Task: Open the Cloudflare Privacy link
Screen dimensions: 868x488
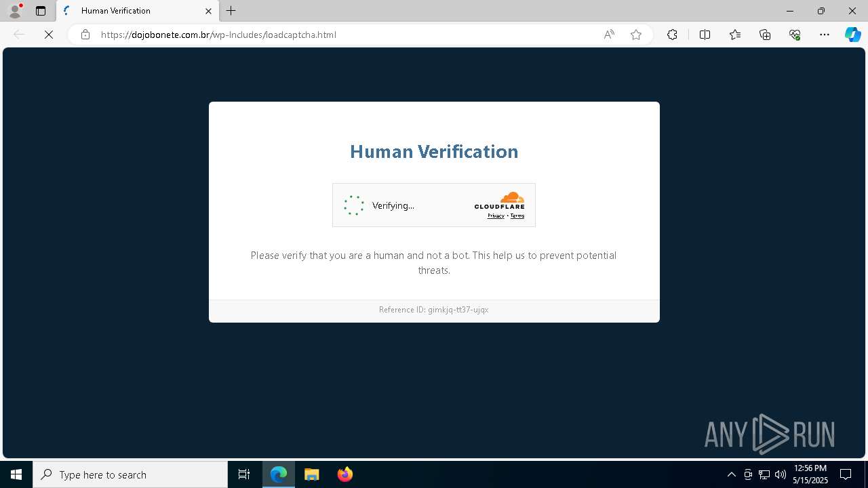Action: (496, 216)
